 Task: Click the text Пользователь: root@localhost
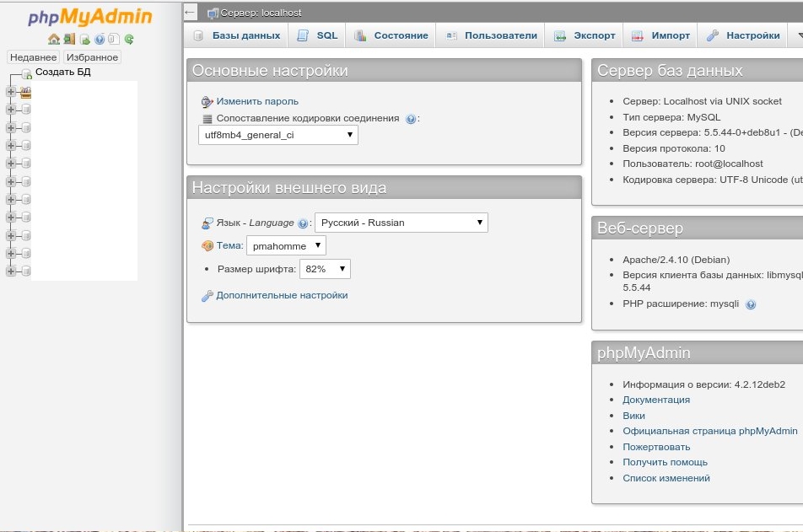693,164
